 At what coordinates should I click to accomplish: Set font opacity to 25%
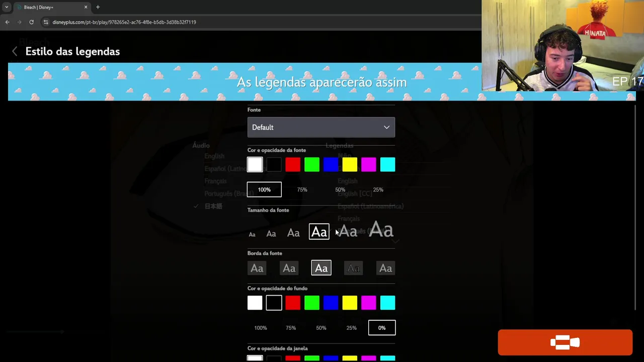pos(378,190)
